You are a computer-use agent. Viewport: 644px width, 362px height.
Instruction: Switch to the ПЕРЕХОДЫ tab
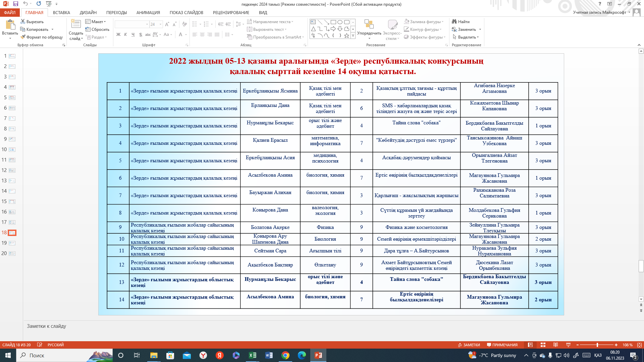pos(116,12)
